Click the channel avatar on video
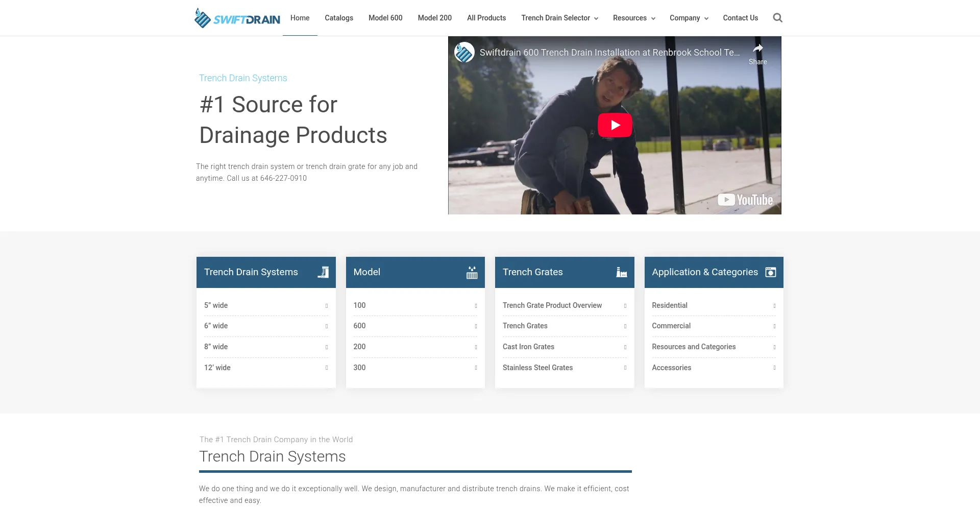 464,52
